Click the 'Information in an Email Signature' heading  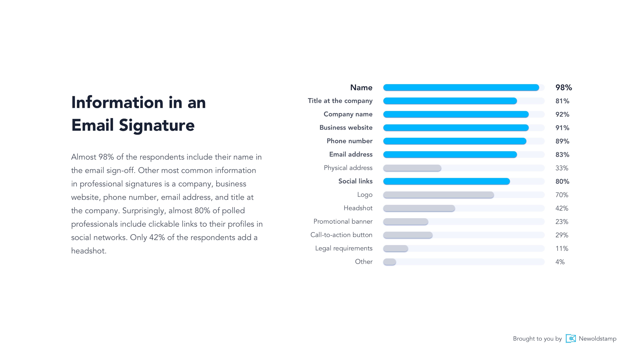pos(138,114)
